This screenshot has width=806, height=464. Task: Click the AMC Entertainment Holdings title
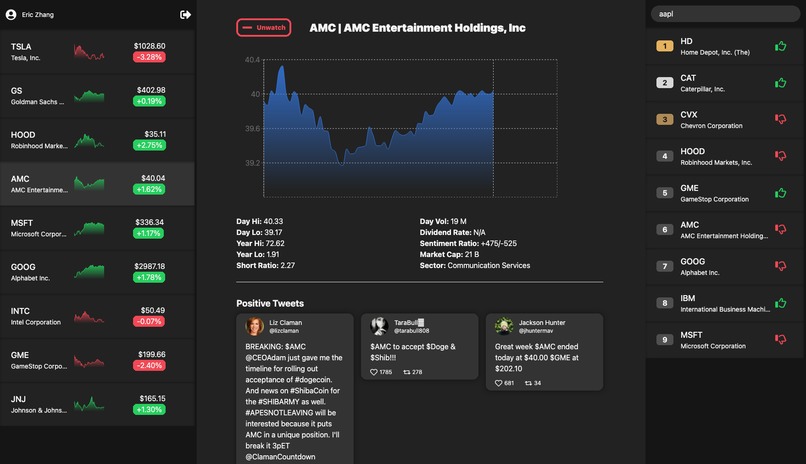[417, 28]
